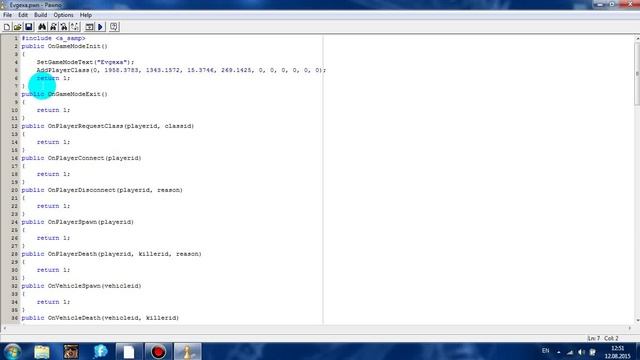Click 'OnPlayerDeath(playerid, killerid, reason)' line
Screen dimensions: 640x360
coord(111,254)
